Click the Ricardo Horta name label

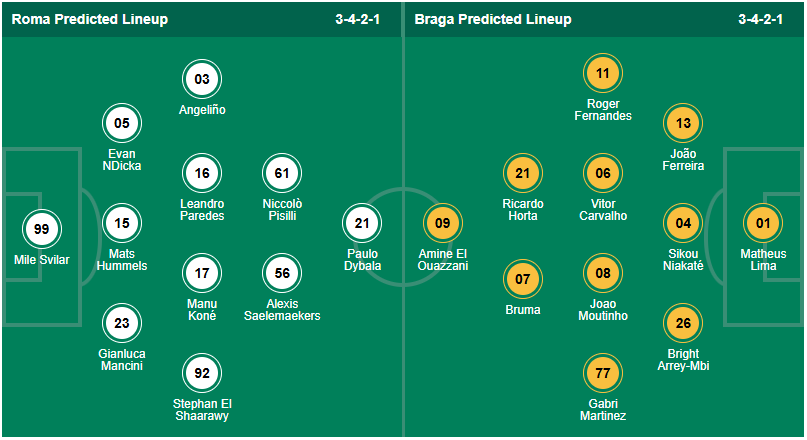(522, 209)
